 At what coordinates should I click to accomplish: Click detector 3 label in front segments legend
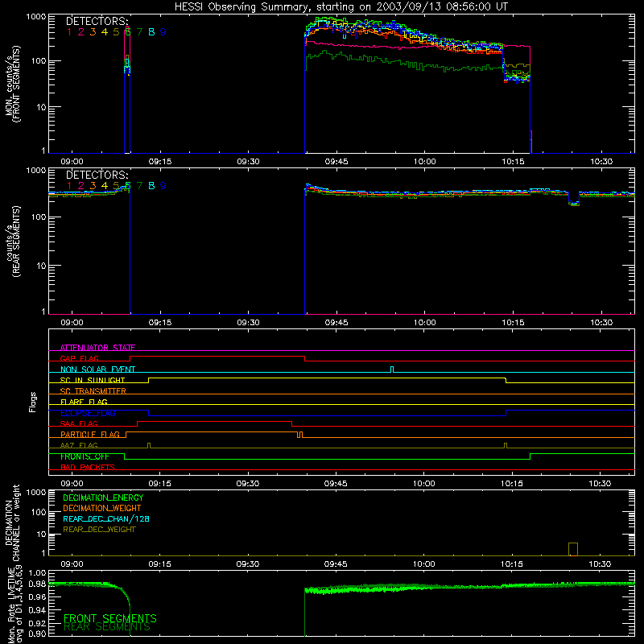point(93,32)
